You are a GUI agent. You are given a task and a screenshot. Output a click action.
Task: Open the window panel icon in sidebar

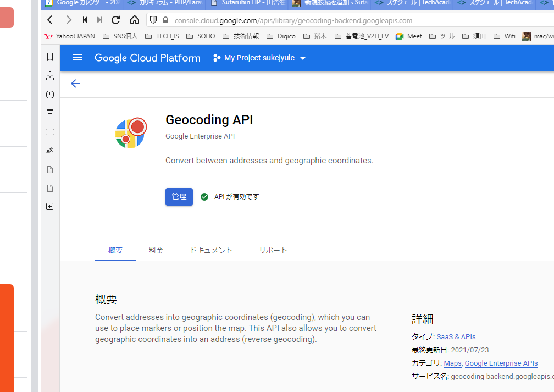(50, 132)
